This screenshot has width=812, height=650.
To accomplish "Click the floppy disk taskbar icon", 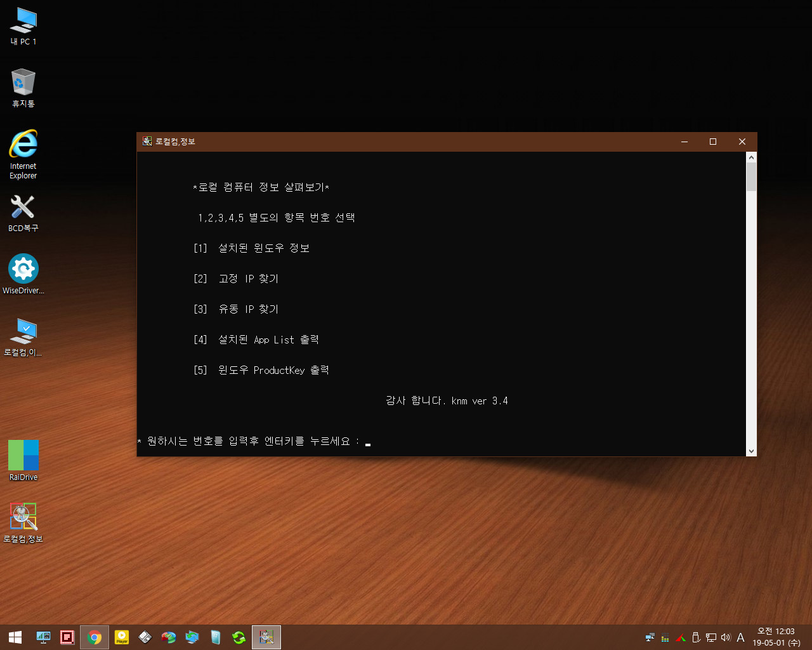I will [x=145, y=637].
